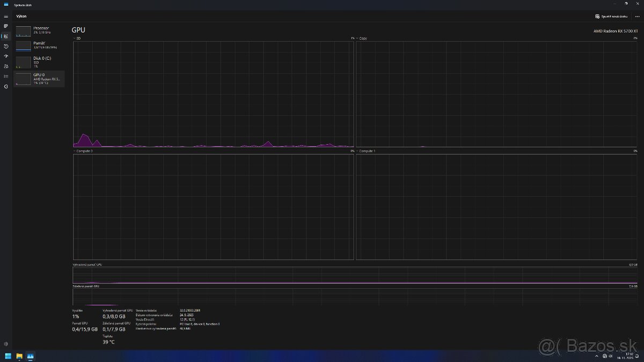Viewport: 644px width, 362px height.
Task: Open File Explorer from the taskbar
Action: tap(19, 356)
